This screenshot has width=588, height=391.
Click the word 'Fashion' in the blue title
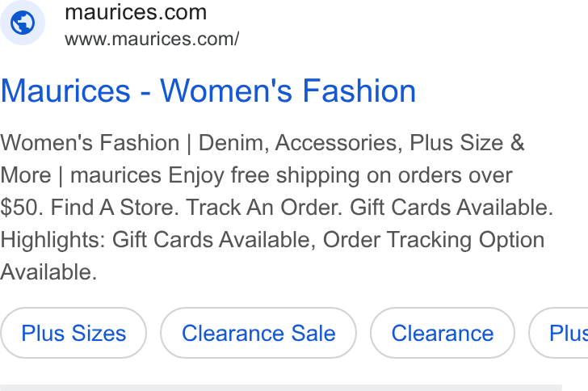click(x=359, y=90)
